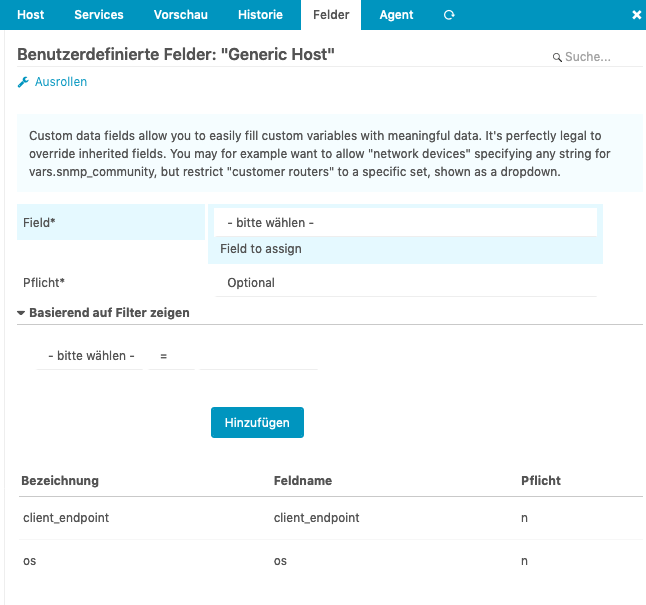Open the Pflicht dropdown set to Optional
This screenshot has width=646, height=605.
click(405, 283)
